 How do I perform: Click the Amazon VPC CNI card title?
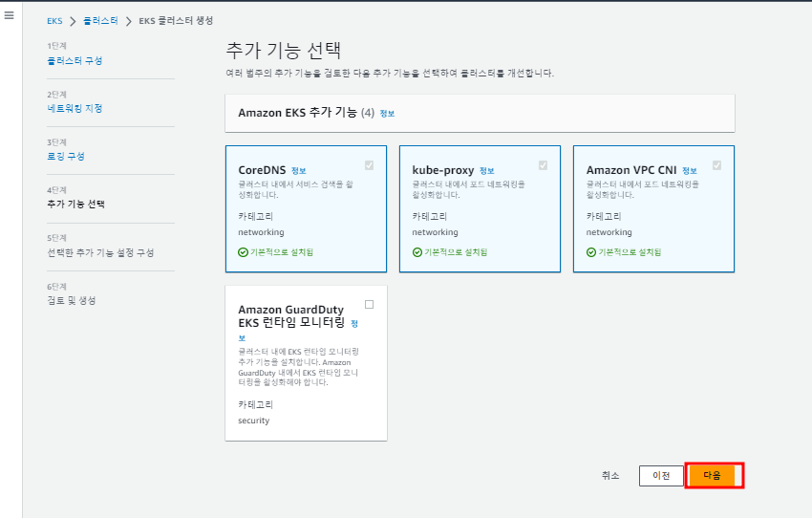point(631,170)
